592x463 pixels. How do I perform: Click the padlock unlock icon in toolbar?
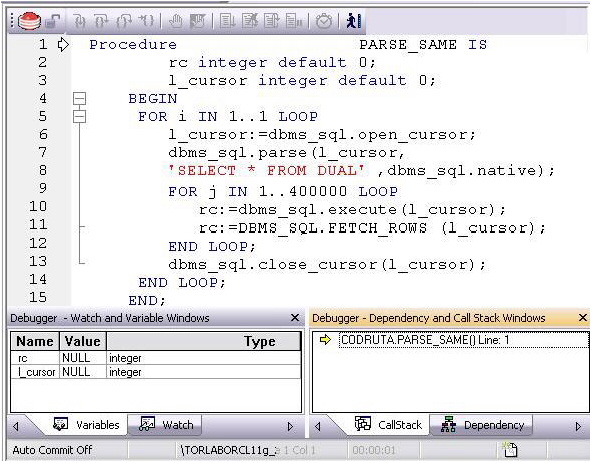pos(52,21)
